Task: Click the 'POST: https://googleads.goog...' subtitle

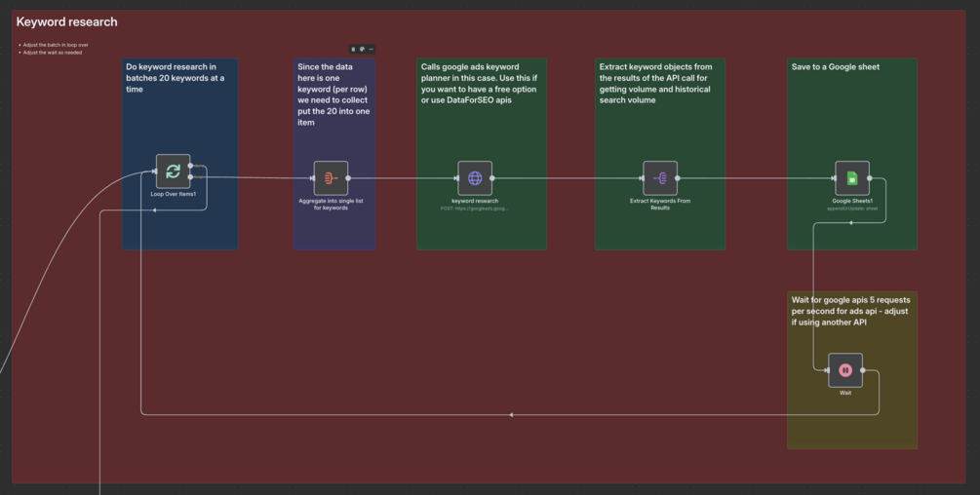Action: coord(474,209)
